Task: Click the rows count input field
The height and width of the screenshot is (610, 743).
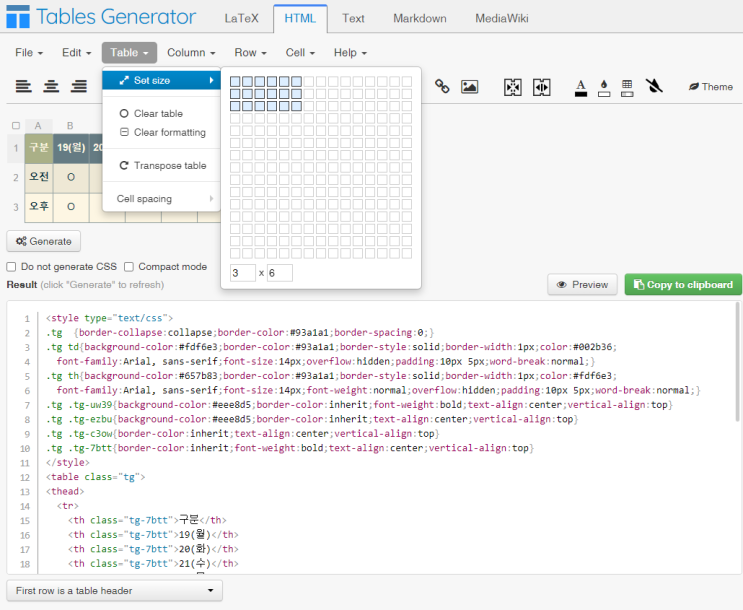Action: coord(243,273)
